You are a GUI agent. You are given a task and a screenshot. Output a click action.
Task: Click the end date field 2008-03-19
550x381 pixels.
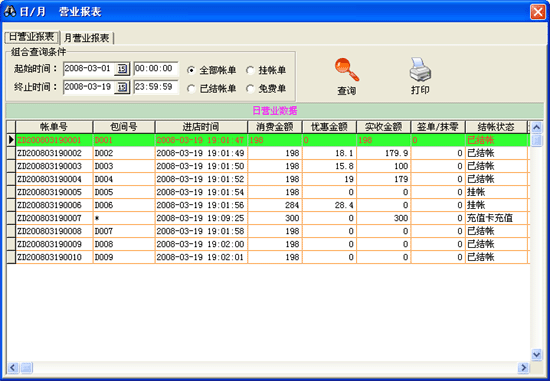(x=88, y=87)
